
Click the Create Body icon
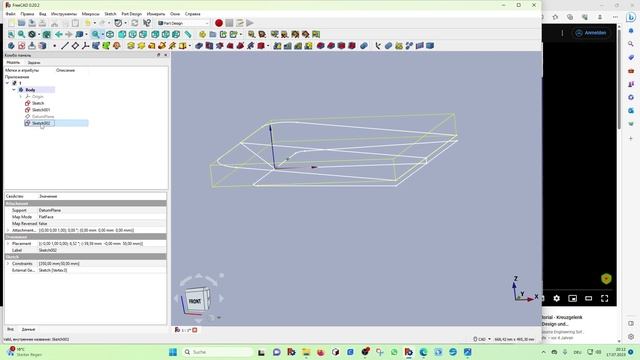pyautogui.click(x=11, y=46)
